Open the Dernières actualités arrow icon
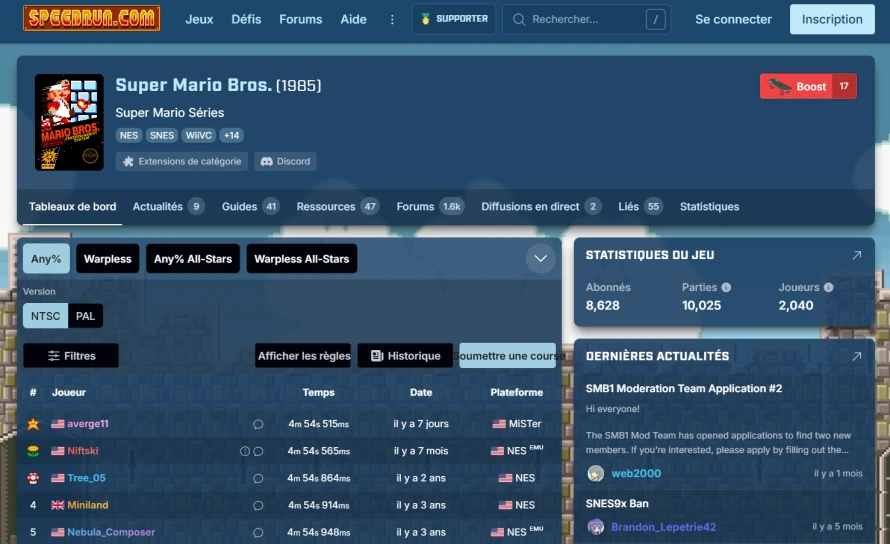 [857, 356]
